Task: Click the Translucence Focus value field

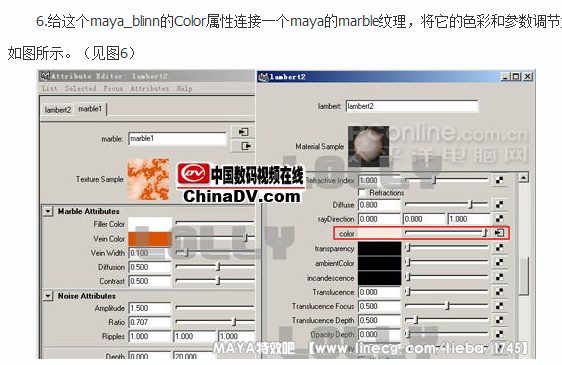Action: coord(379,306)
